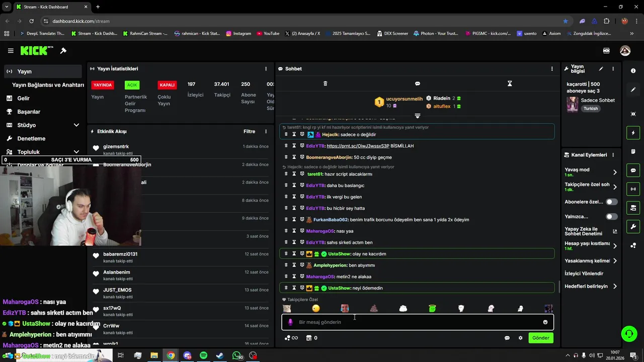Expand the Stüdyo sidebar section

76,125
